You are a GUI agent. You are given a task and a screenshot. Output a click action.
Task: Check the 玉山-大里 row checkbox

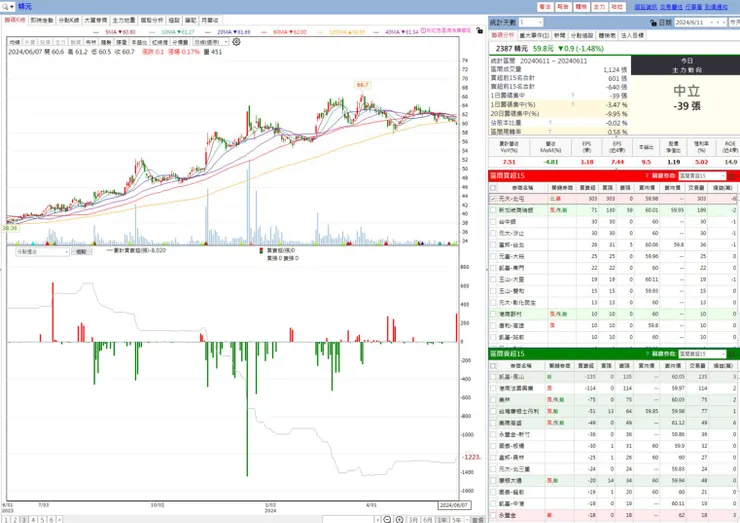(x=493, y=279)
